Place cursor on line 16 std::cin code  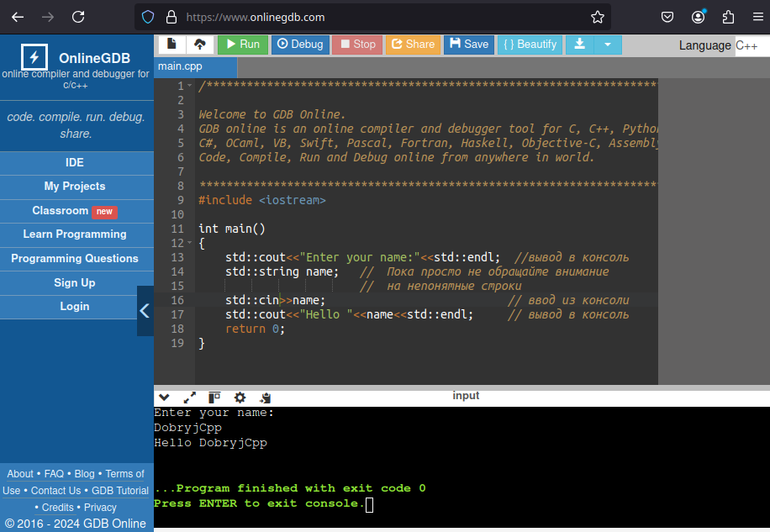(x=275, y=300)
